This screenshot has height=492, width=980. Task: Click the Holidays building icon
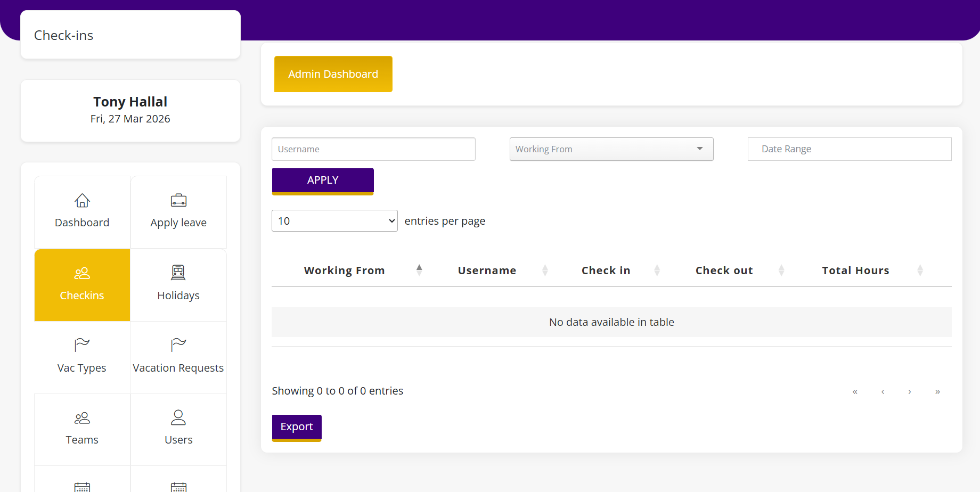pyautogui.click(x=178, y=272)
